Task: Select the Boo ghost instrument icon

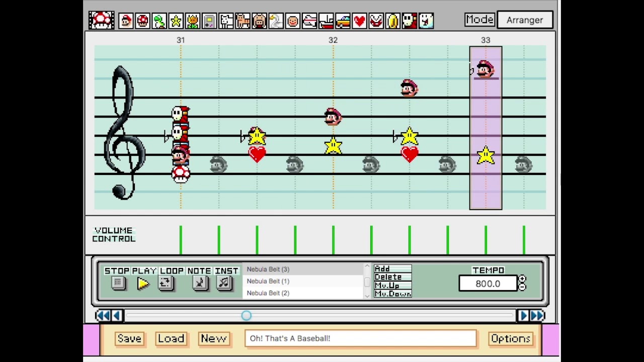Action: tap(426, 21)
